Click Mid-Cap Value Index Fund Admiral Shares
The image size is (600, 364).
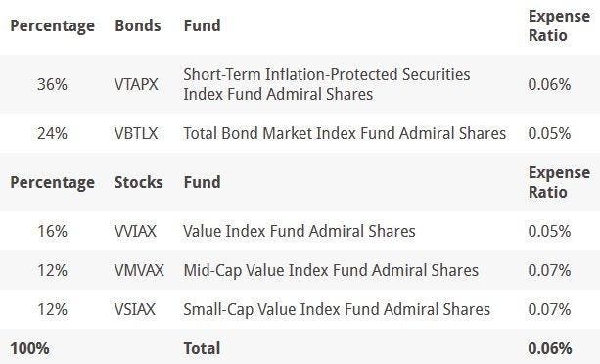tap(331, 270)
